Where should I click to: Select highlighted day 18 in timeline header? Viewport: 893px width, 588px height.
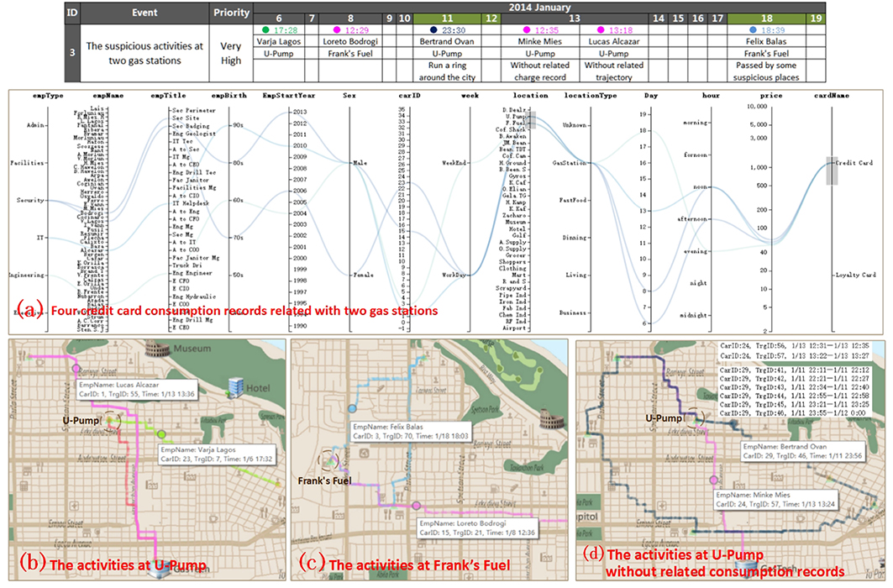pos(766,18)
